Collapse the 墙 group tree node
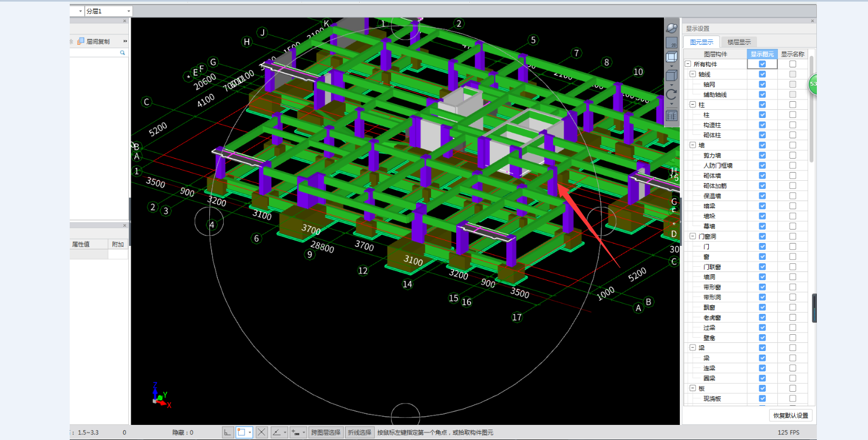868x440 pixels. 693,145
